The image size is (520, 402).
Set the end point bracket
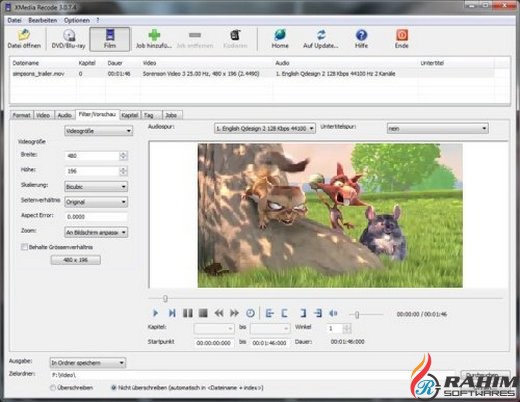[303, 313]
